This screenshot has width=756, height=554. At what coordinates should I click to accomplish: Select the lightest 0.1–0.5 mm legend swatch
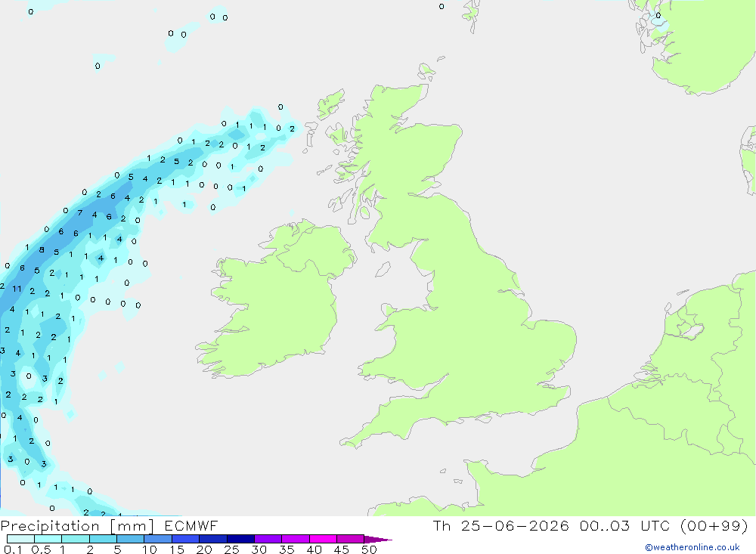[x=20, y=539]
